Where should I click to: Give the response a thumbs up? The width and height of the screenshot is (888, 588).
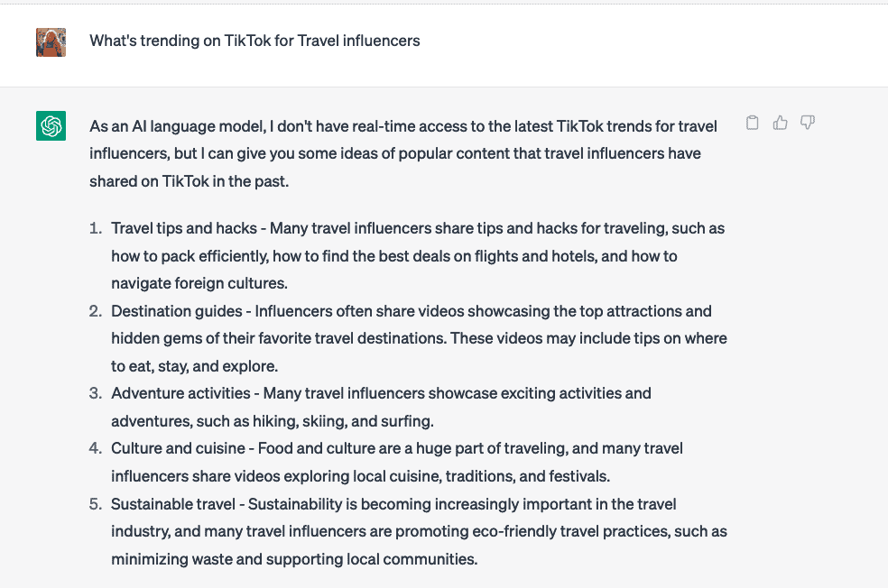pos(780,123)
